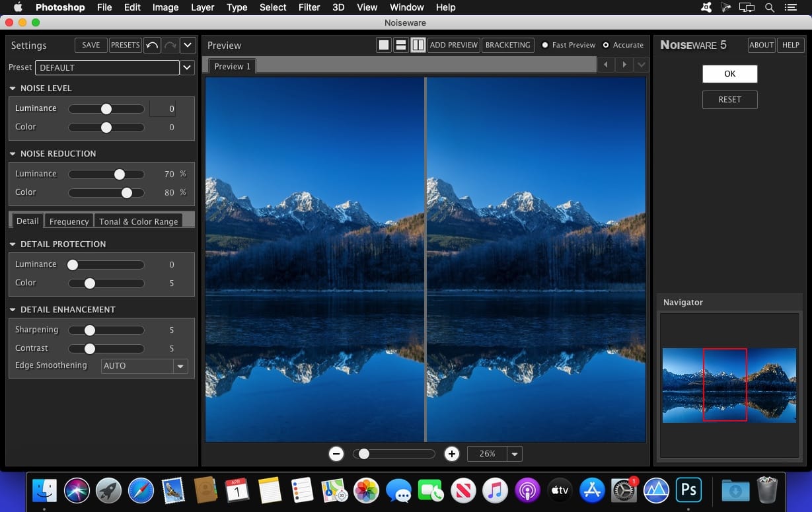Open the Edge Smoothening AUTO dropdown
Viewport: 812px width, 512px height.
[x=180, y=366]
